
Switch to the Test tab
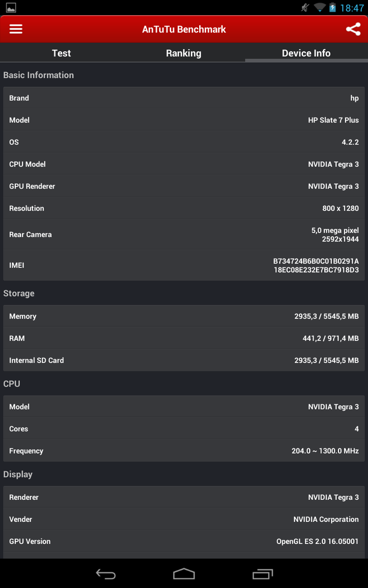click(61, 53)
